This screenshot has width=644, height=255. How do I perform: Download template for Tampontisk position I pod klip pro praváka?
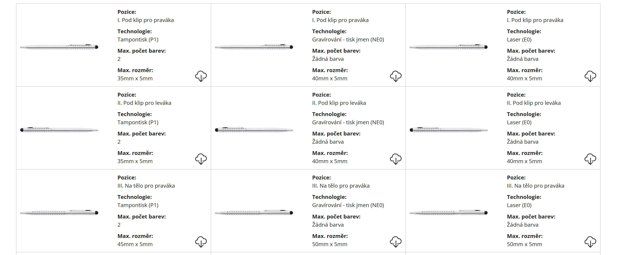tap(201, 76)
